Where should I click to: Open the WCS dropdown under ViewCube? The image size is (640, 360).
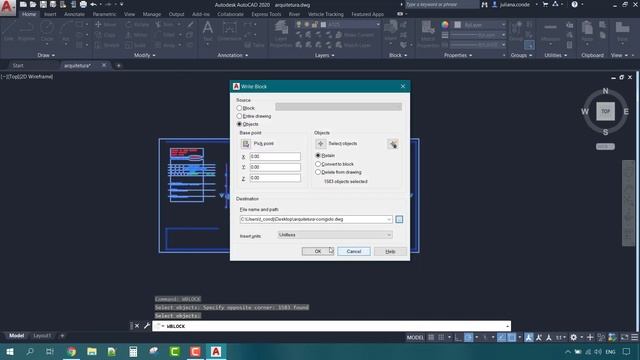(x=605, y=147)
